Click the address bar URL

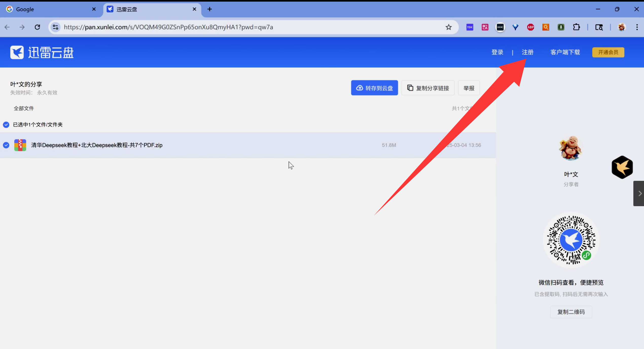(168, 27)
